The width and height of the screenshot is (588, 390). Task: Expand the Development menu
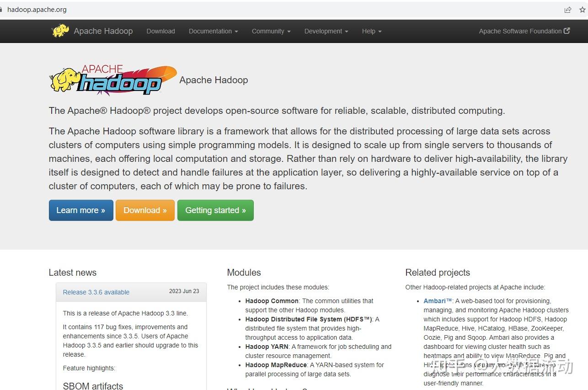coord(326,31)
